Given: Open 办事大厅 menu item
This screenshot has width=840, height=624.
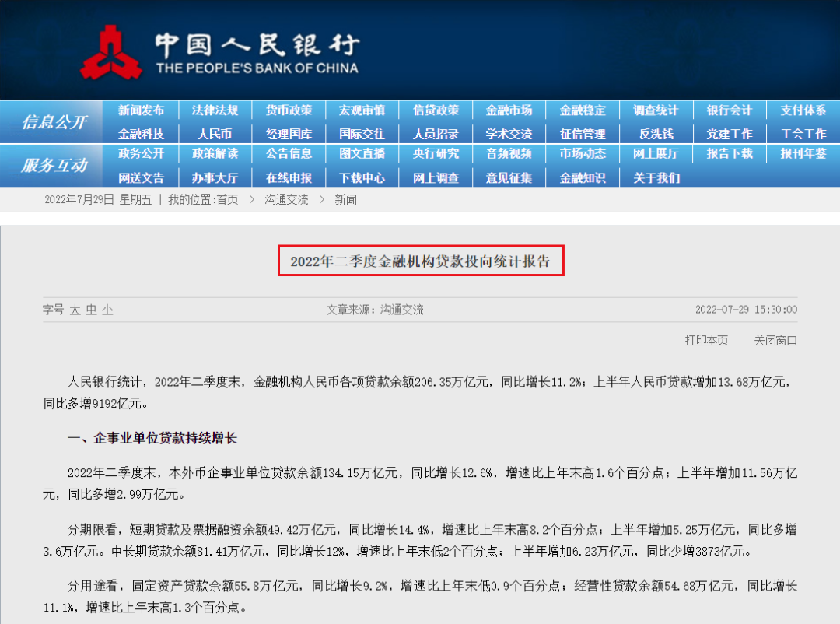Looking at the screenshot, I should [215, 178].
